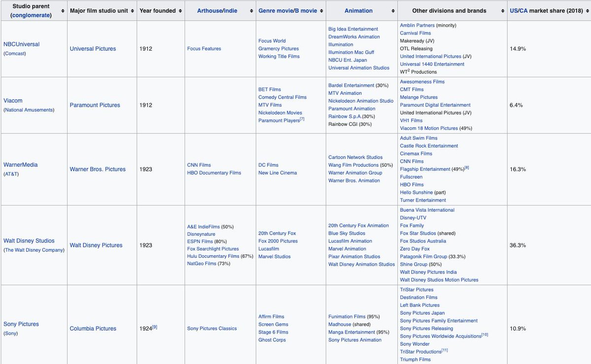591x364 pixels.
Task: Open Marvel Studios link
Action: pos(275,257)
